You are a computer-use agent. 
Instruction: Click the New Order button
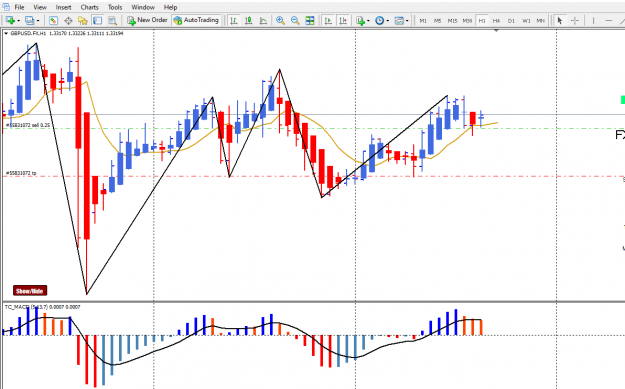(x=147, y=20)
